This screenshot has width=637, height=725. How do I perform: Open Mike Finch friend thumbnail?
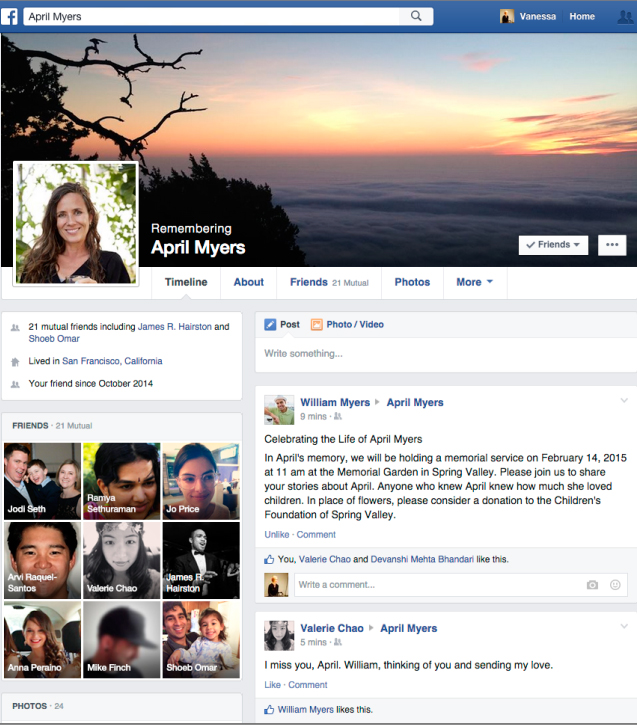pyautogui.click(x=122, y=639)
